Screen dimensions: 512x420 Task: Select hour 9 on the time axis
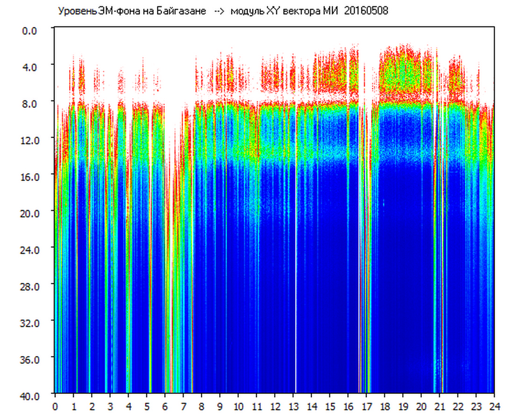(x=220, y=406)
